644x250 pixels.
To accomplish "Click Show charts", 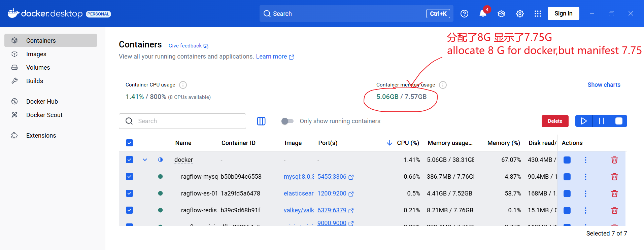I will pyautogui.click(x=604, y=85).
